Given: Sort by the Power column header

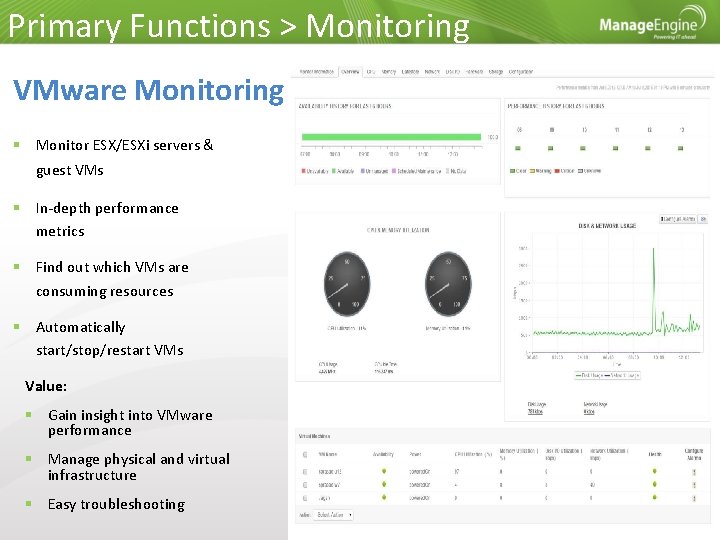Looking at the screenshot, I should click(415, 454).
